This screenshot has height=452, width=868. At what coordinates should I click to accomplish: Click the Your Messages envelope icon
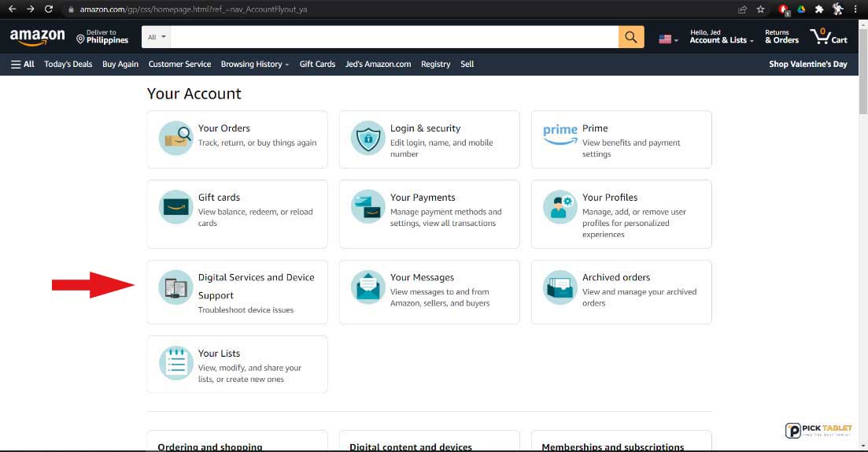point(368,287)
